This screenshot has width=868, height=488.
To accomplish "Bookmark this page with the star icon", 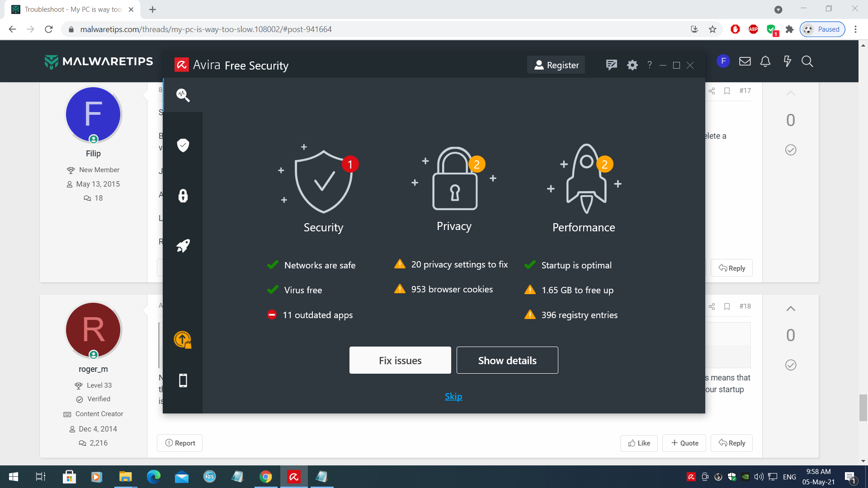I will coord(712,29).
